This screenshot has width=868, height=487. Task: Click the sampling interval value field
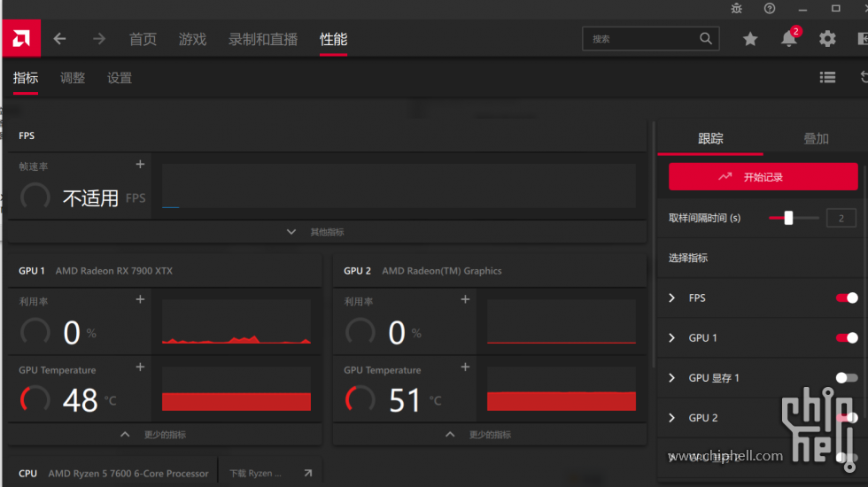(x=841, y=218)
